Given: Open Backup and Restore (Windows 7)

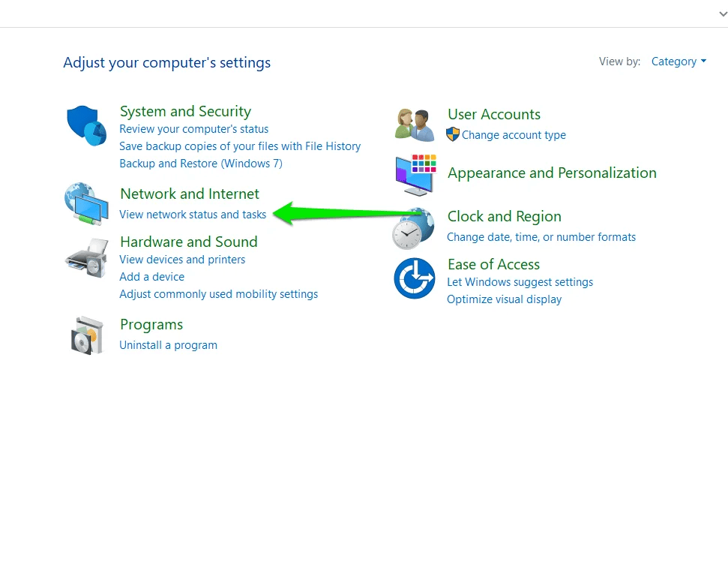Looking at the screenshot, I should (x=200, y=164).
